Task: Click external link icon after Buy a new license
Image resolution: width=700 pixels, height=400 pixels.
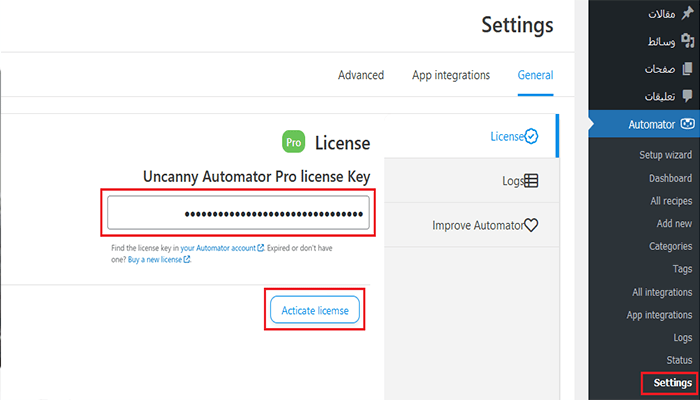Action: (x=187, y=259)
